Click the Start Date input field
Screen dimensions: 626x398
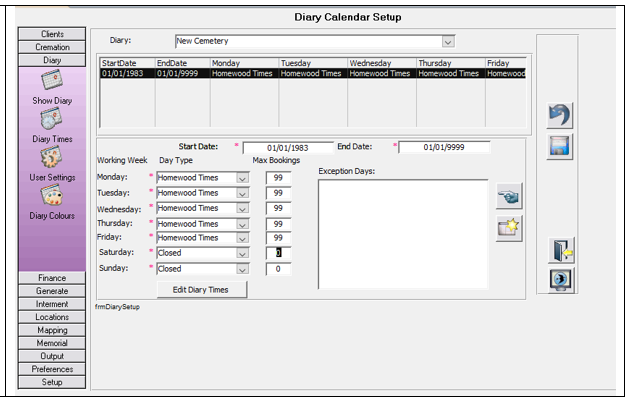tap(287, 148)
